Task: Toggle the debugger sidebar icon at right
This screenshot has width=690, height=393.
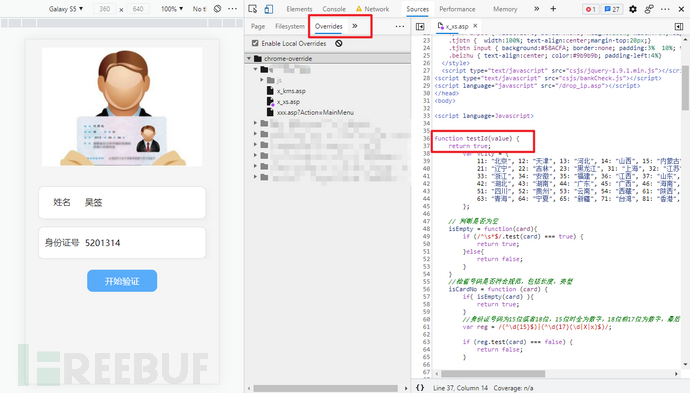Action: pos(679,26)
